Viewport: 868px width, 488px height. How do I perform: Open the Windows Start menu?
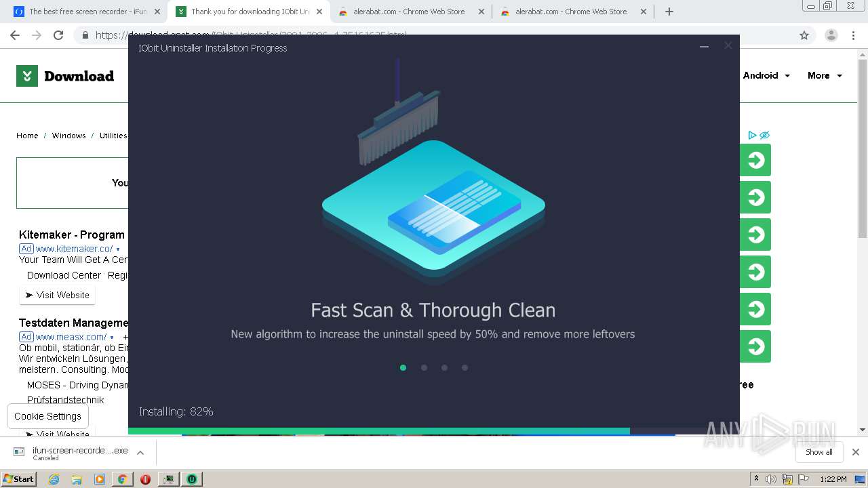[18, 479]
